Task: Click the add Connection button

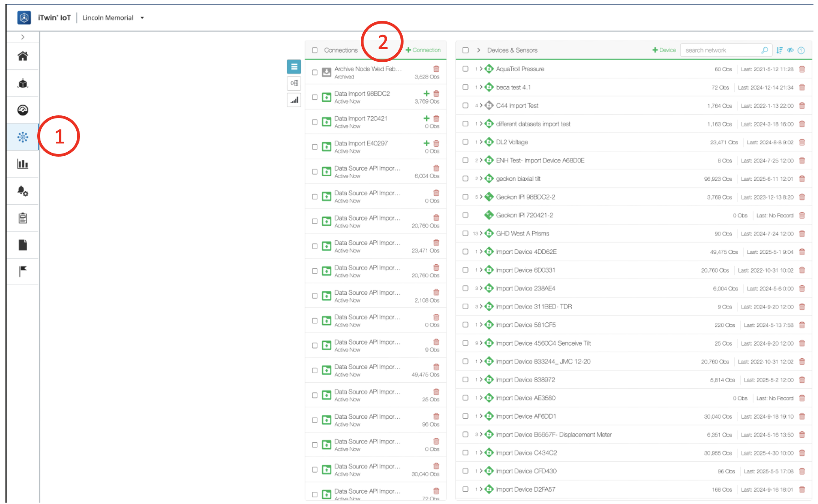Action: (x=423, y=50)
